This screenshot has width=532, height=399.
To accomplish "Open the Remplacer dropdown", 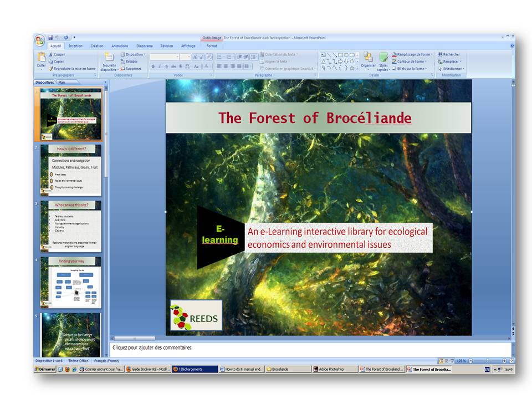I will tap(450, 62).
